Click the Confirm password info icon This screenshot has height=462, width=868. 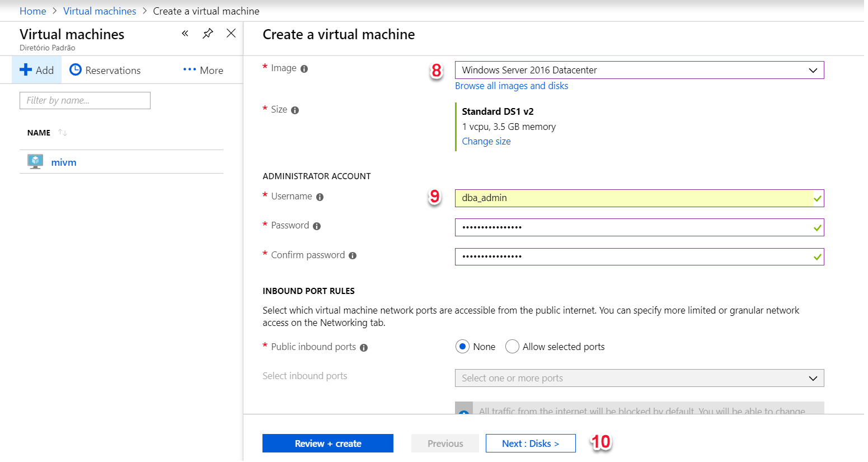pyautogui.click(x=353, y=256)
